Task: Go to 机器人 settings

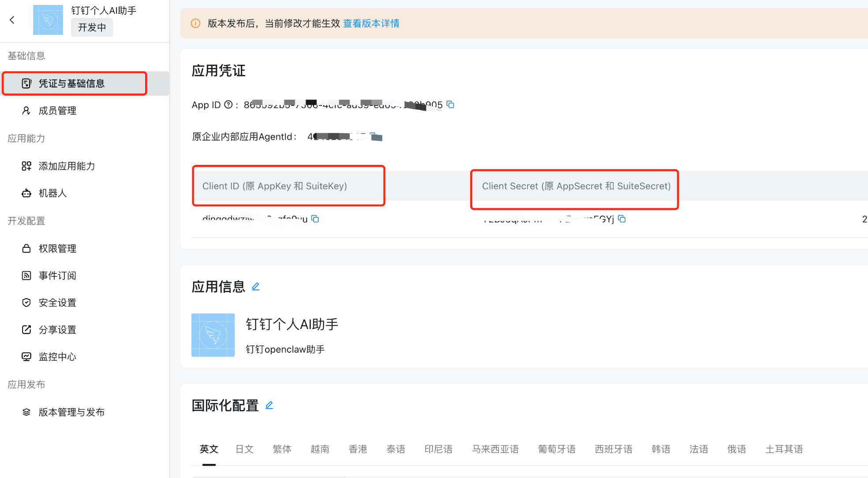Action: [52, 193]
